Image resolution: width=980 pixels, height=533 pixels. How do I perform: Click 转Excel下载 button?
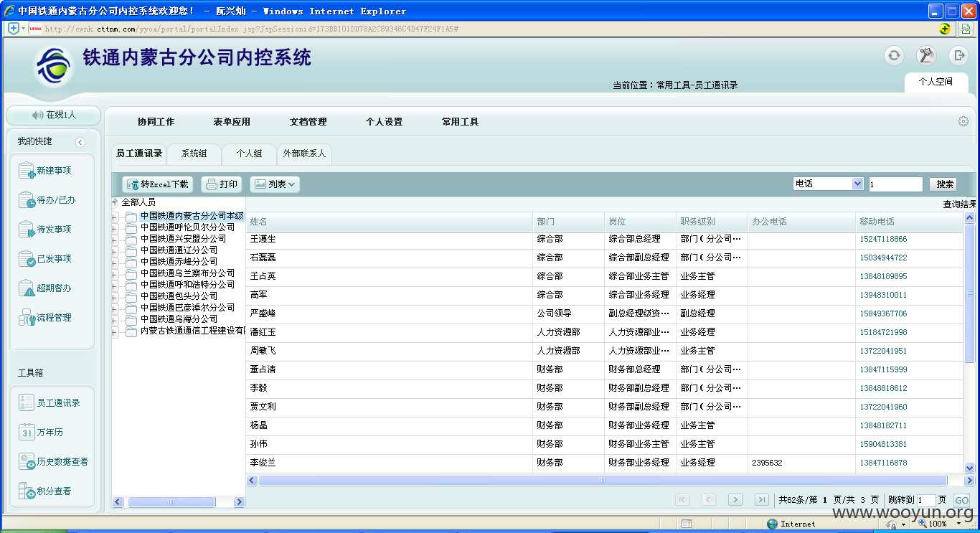tap(158, 184)
